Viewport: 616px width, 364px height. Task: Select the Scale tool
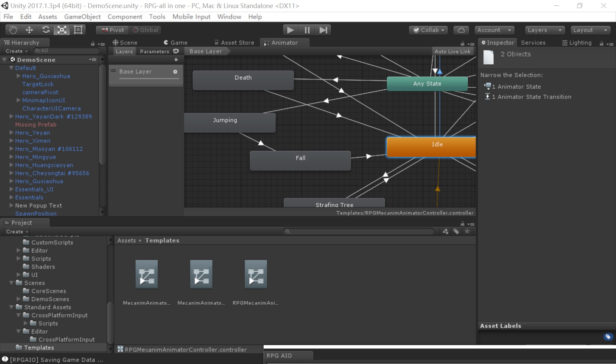point(62,30)
